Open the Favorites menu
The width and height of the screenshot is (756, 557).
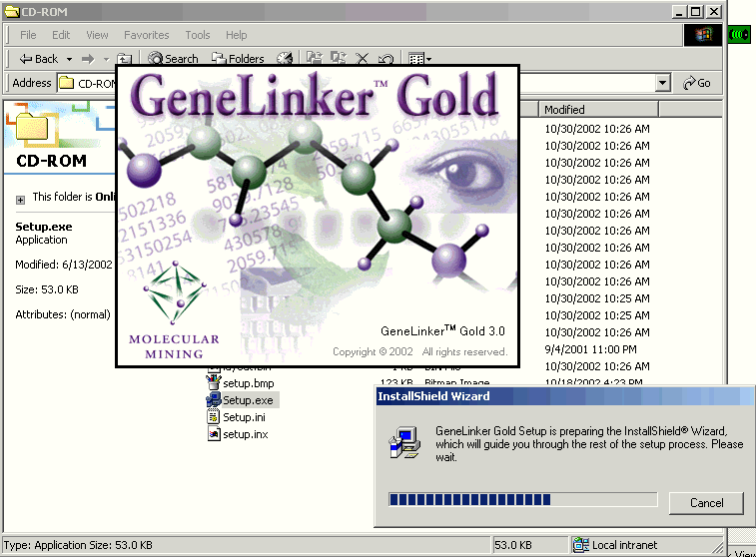(x=146, y=35)
